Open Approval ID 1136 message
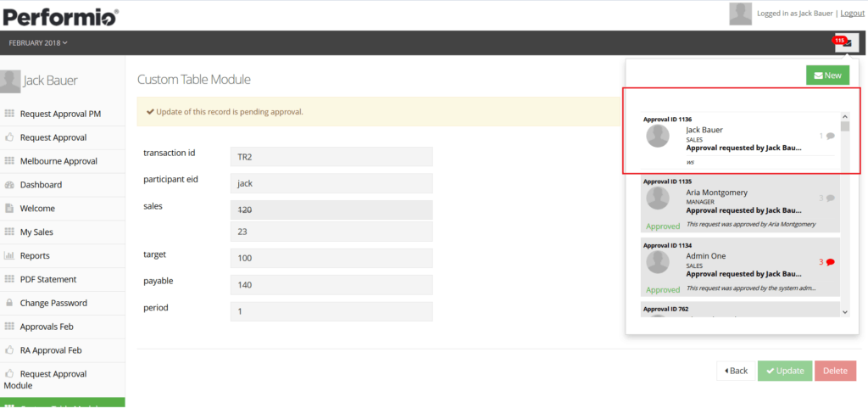The height and width of the screenshot is (408, 868). [x=740, y=141]
